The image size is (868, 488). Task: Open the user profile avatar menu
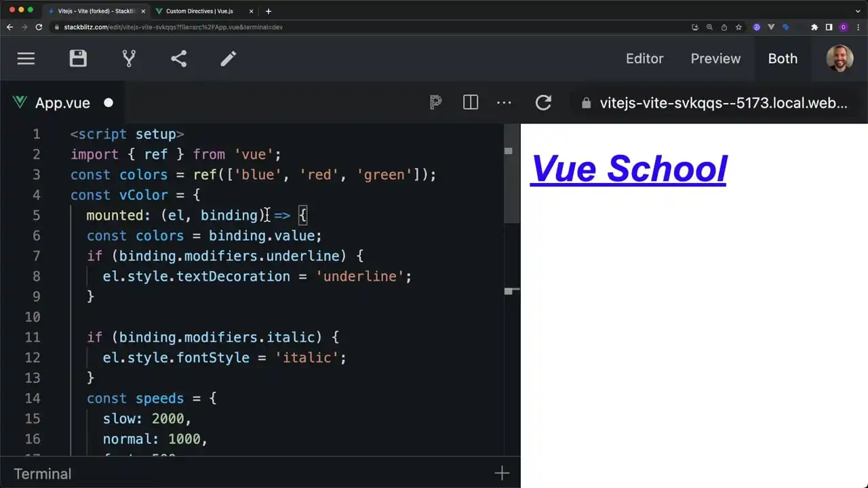840,58
